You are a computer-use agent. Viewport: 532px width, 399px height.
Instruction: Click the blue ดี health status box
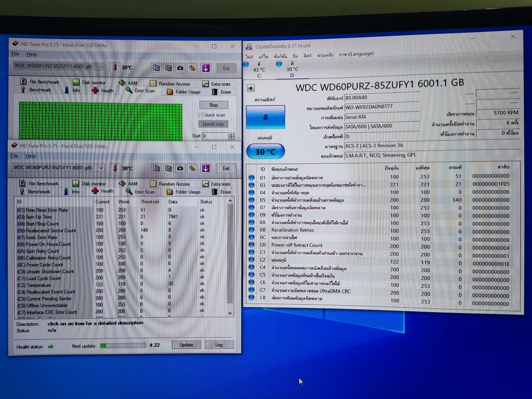click(266, 117)
